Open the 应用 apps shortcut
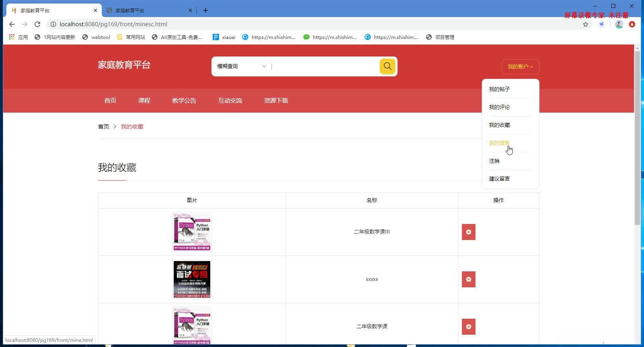 point(18,37)
